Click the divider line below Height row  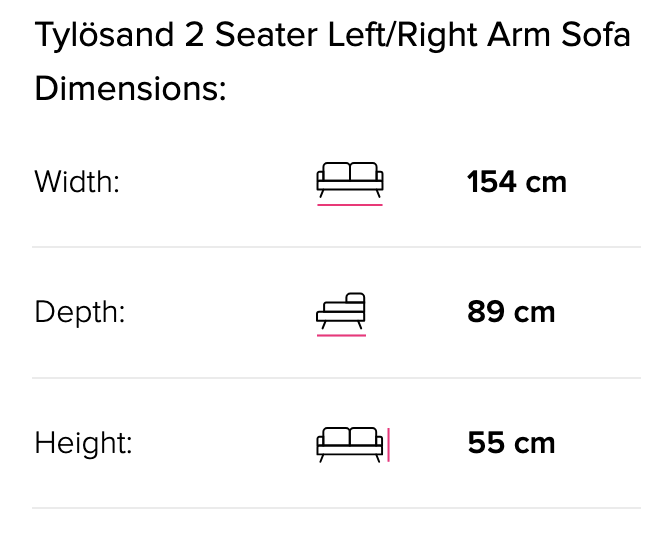(x=336, y=508)
